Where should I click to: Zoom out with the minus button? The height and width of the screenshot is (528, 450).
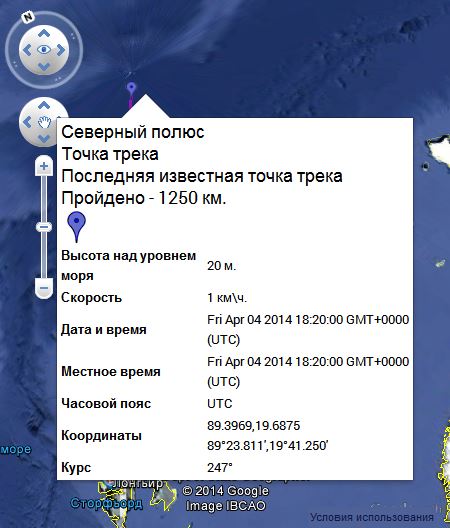coord(44,289)
